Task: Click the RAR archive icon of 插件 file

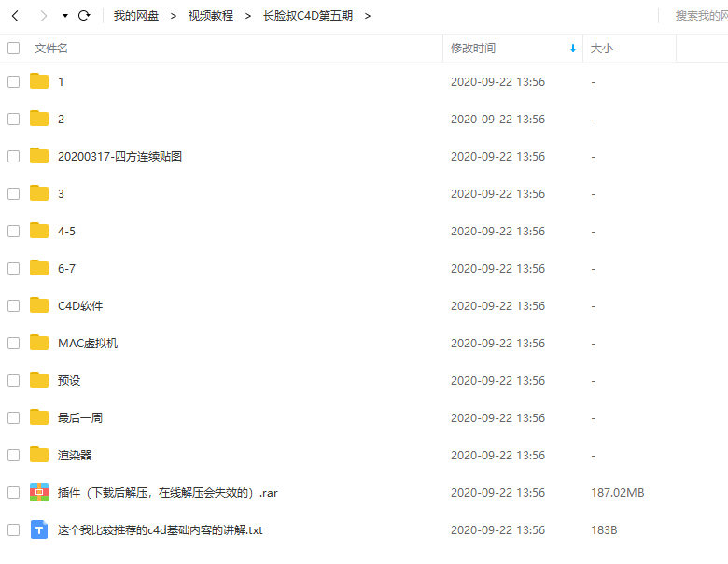Action: pos(39,492)
